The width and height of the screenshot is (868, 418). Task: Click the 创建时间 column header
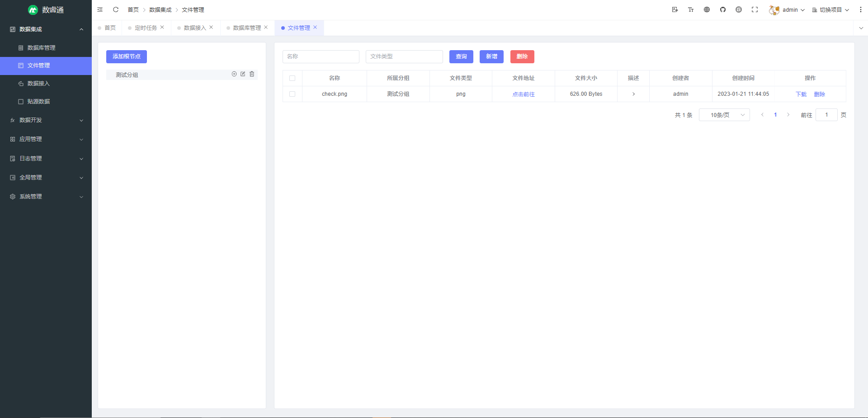743,78
